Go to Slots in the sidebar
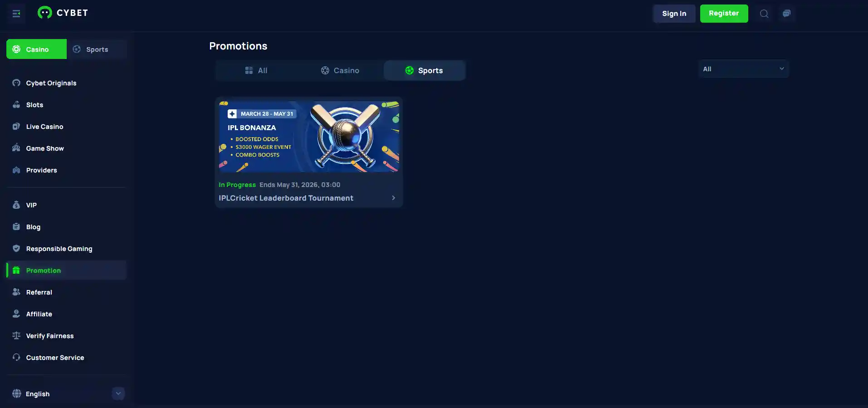The width and height of the screenshot is (868, 408). tap(34, 105)
